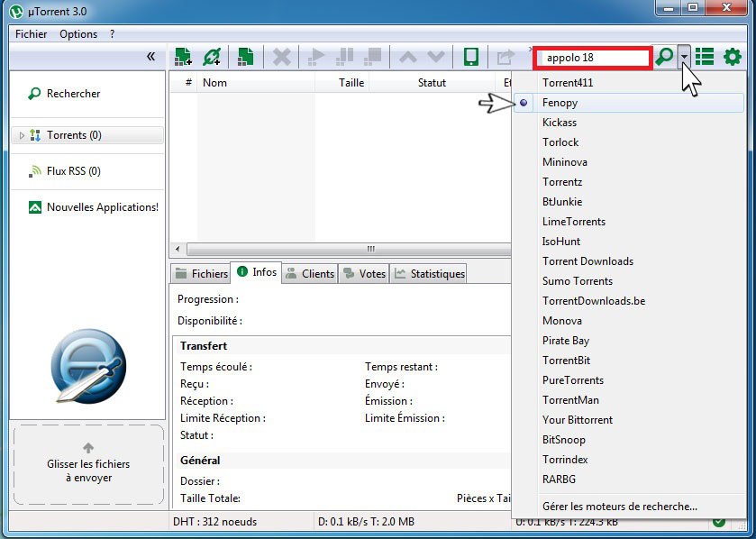
Task: Open the ? help menu
Action: pos(112,34)
